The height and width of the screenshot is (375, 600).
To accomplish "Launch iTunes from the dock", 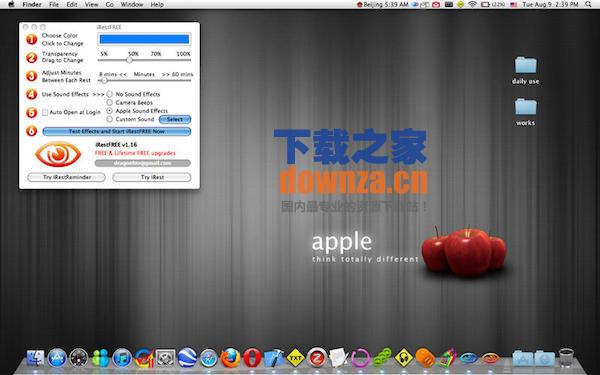I will pos(122,359).
